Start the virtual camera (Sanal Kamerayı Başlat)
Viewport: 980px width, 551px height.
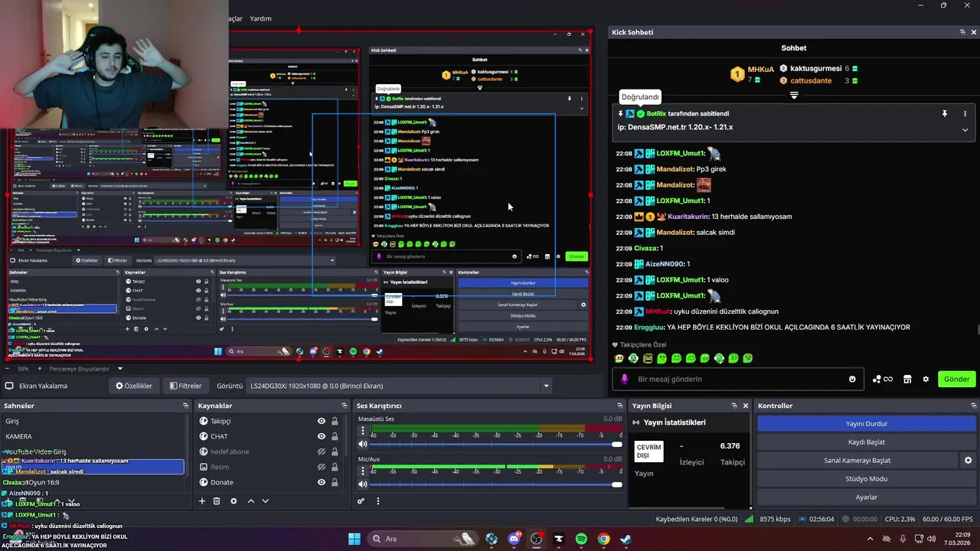point(857,460)
